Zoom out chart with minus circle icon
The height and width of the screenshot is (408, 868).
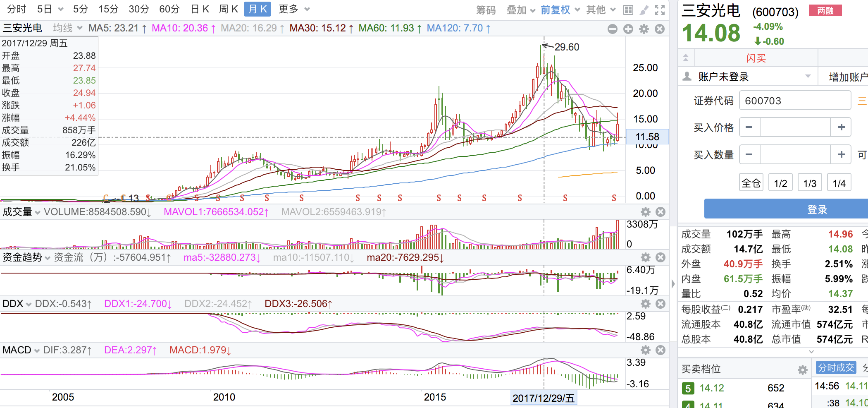coord(613,29)
